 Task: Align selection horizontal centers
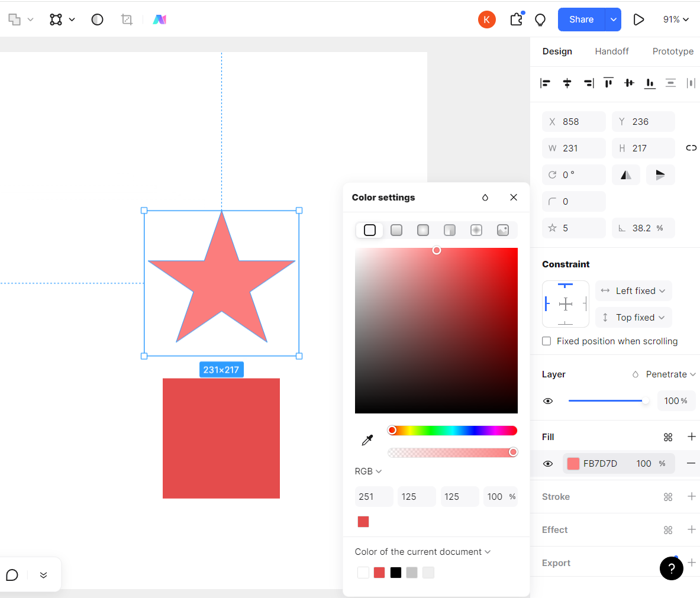pyautogui.click(x=567, y=83)
